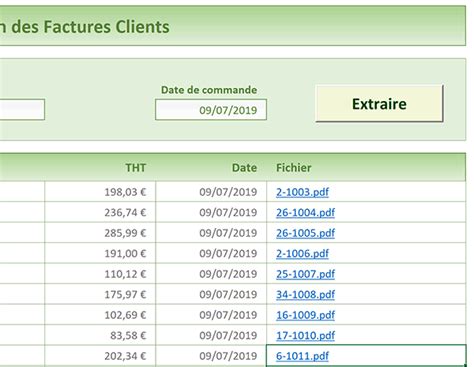Viewport: 474px width, 367px height.
Task: Select the THT column header
Action: [x=136, y=168]
